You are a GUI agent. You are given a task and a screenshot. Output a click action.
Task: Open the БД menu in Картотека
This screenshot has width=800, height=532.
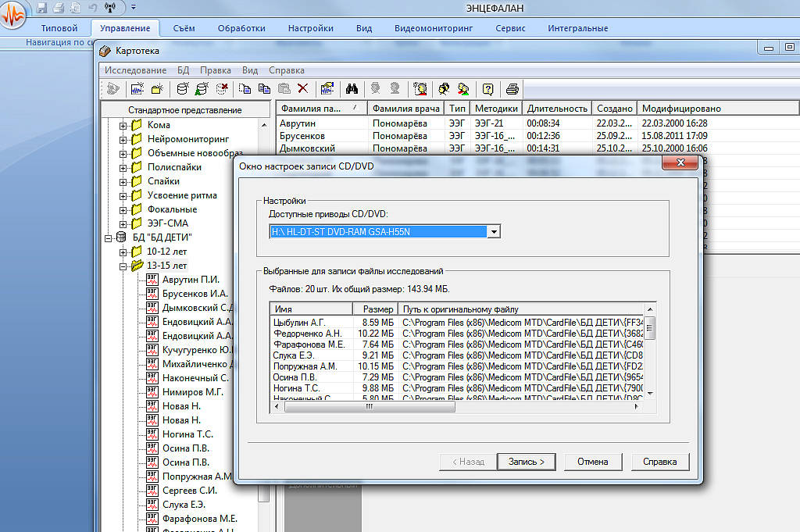click(183, 70)
